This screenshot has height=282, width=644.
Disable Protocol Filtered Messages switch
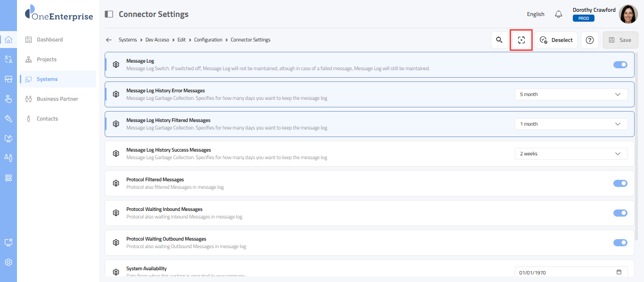point(620,183)
